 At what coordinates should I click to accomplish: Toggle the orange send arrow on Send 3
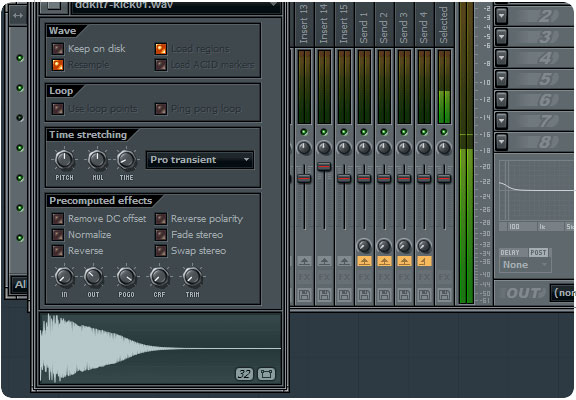404,261
